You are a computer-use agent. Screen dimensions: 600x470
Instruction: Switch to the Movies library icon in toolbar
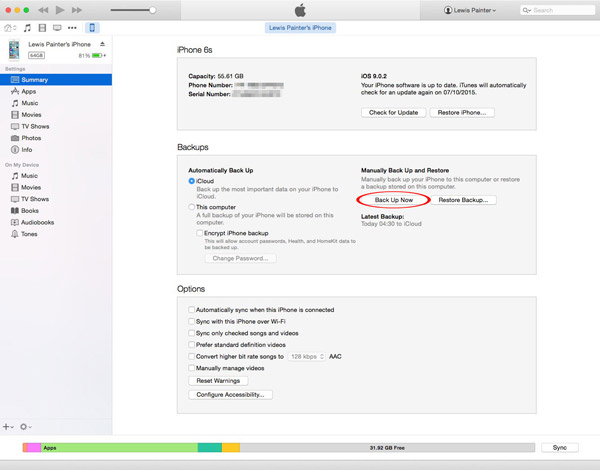point(41,27)
